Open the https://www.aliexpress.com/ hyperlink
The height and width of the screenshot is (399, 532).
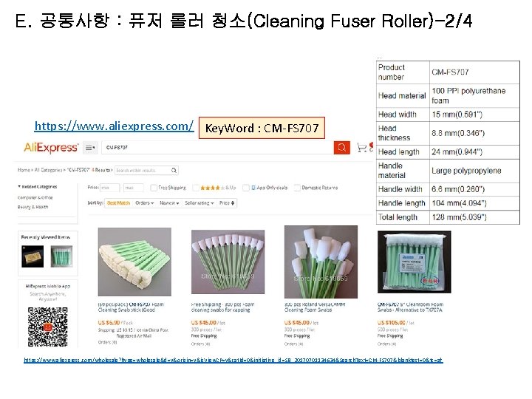114,126
